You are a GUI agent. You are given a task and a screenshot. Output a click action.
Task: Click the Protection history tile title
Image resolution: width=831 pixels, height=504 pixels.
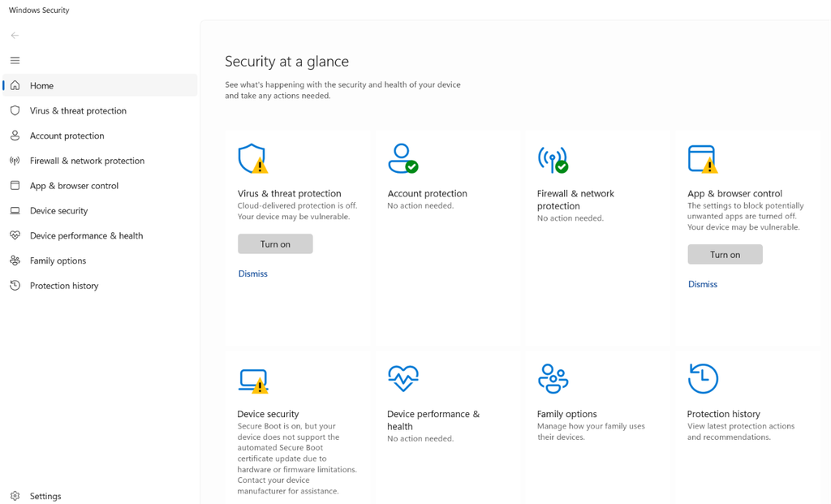(x=723, y=414)
